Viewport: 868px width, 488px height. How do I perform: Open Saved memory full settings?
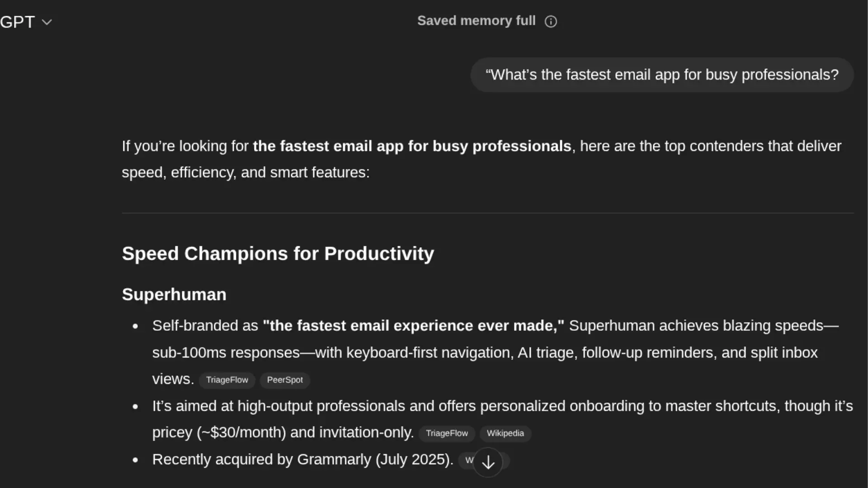click(x=476, y=21)
